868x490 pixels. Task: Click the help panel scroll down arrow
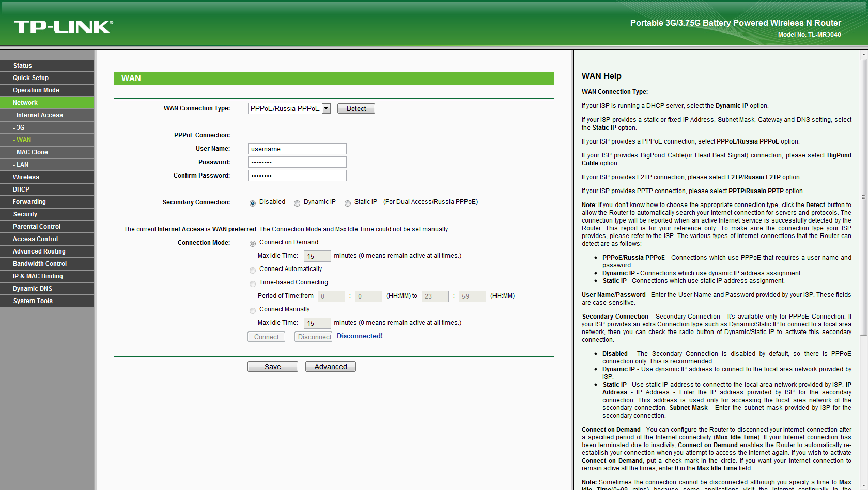[863, 486]
